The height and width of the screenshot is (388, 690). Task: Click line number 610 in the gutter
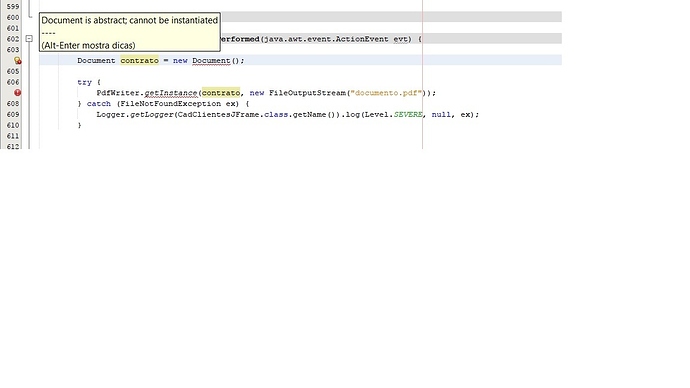pos(13,125)
